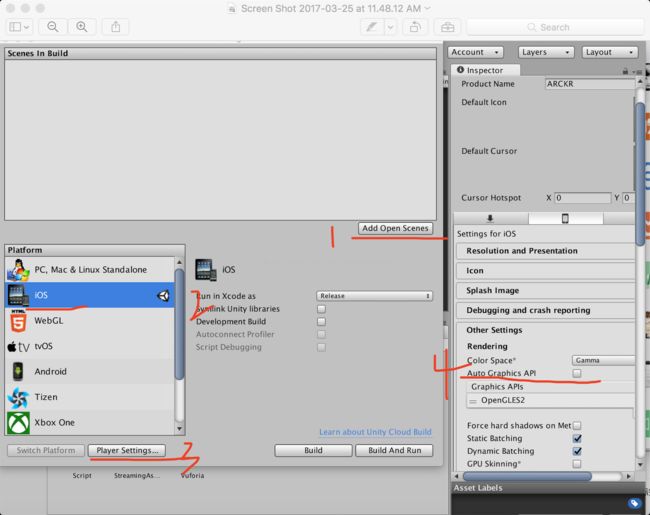
Task: Enable Development Build checkbox
Action: tap(321, 321)
